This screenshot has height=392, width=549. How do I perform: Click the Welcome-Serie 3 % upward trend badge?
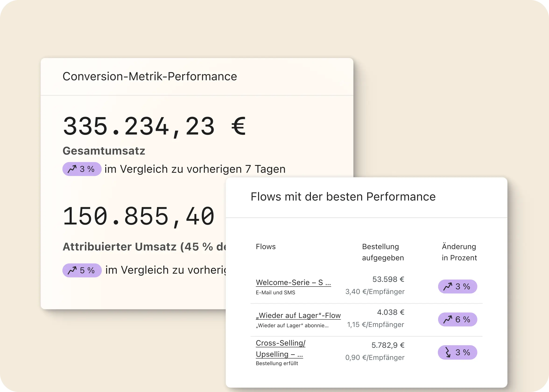(x=457, y=287)
